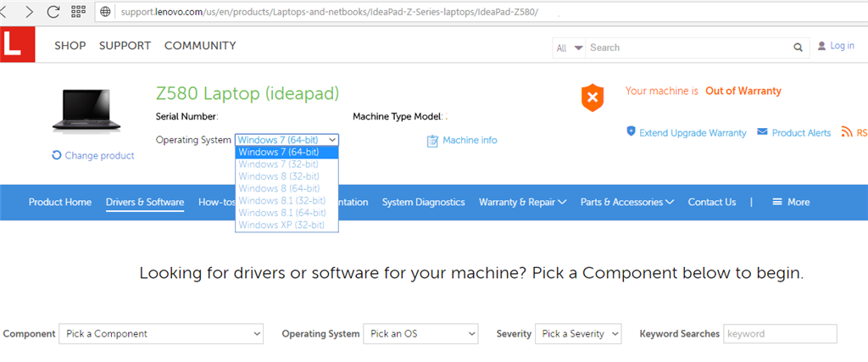Viewport: 868px width, 362px height.
Task: Open the System Diagnostics tab
Action: (x=424, y=202)
